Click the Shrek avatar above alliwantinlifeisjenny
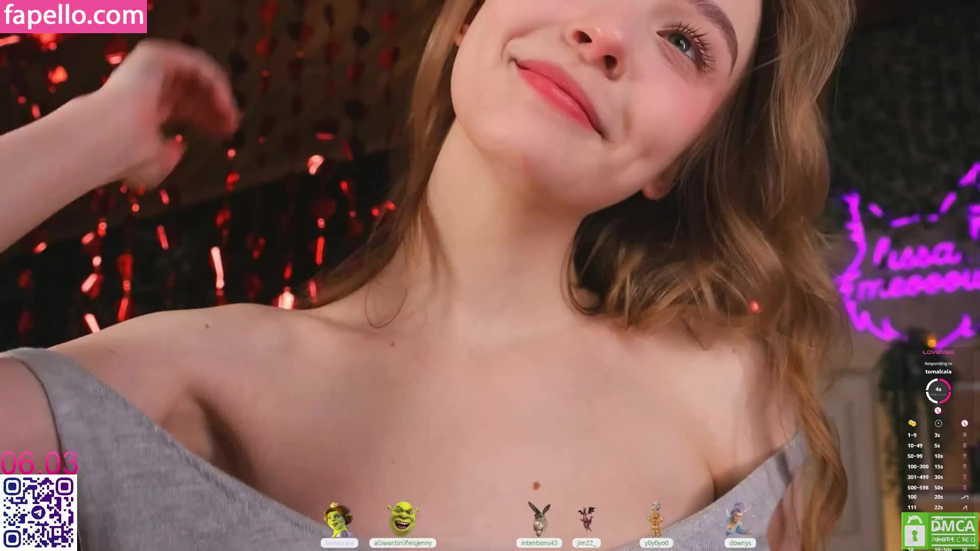The height and width of the screenshot is (551, 980). [x=403, y=519]
